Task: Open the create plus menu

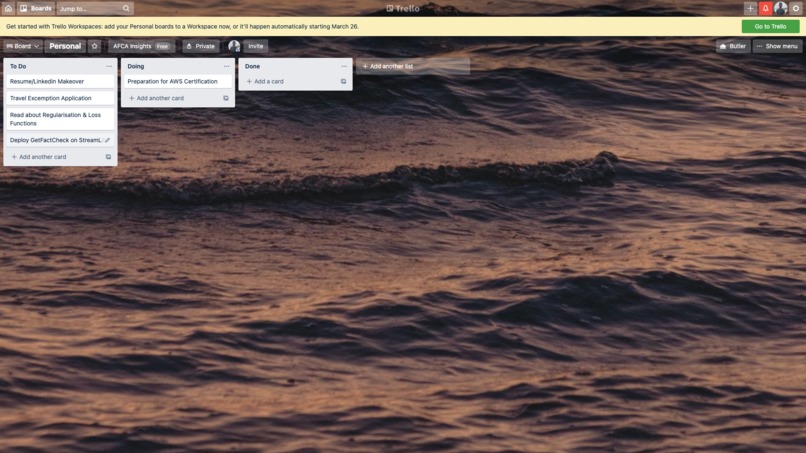Action: pyautogui.click(x=750, y=8)
